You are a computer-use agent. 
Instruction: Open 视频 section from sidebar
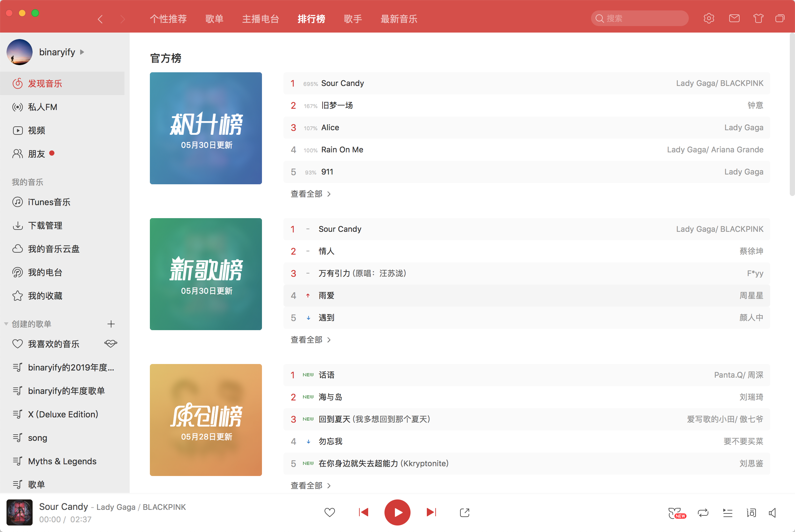pyautogui.click(x=37, y=130)
